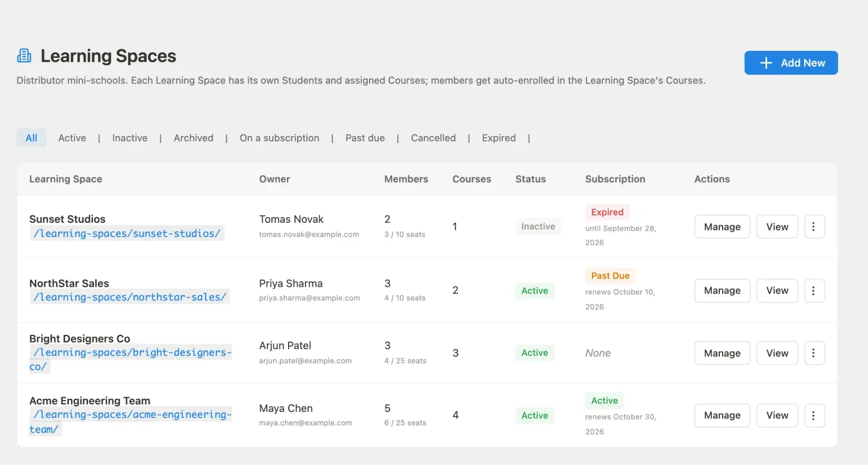Click the Past Due subscription badge
The image size is (868, 465).
point(610,276)
